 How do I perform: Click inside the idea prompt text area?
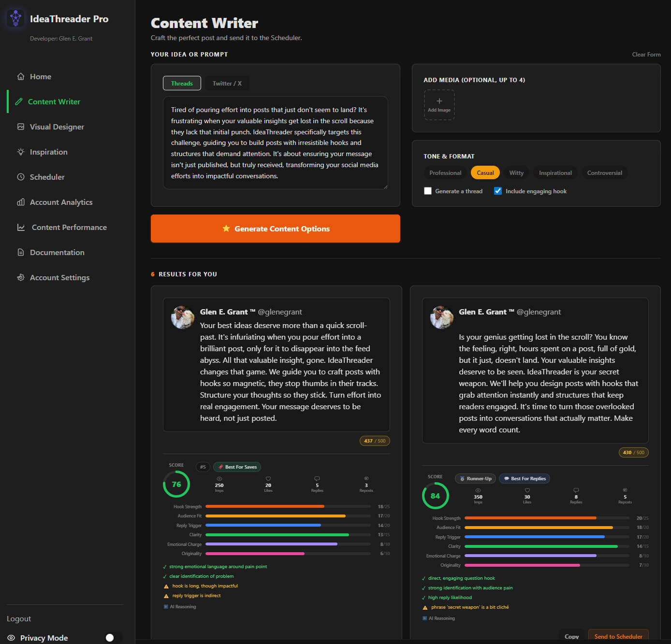(276, 143)
